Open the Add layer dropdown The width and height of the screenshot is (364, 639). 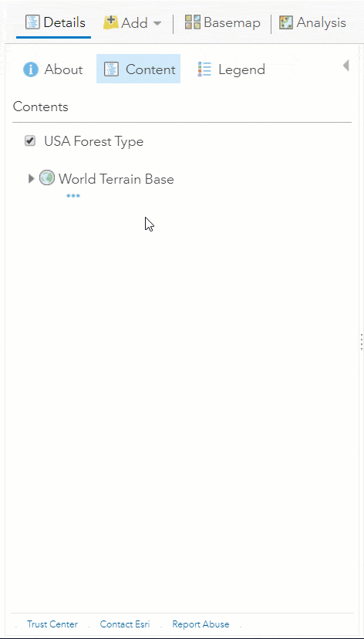click(x=133, y=23)
